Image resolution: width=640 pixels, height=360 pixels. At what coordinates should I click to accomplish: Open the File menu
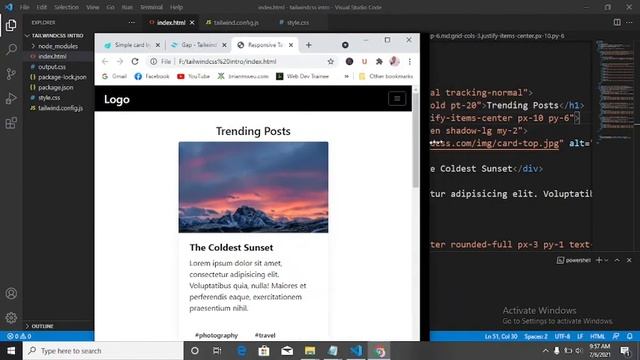(x=24, y=7)
